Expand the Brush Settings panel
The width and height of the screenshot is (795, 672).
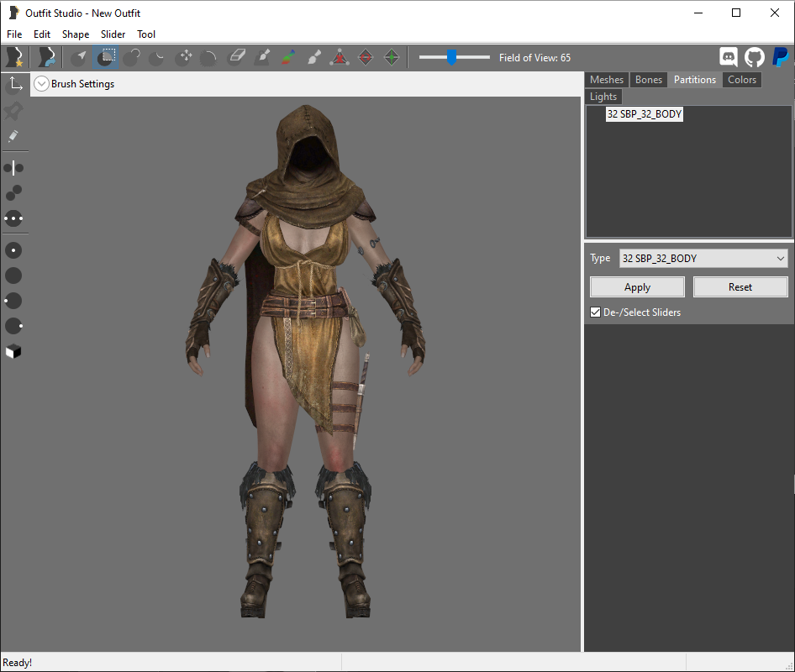[41, 84]
